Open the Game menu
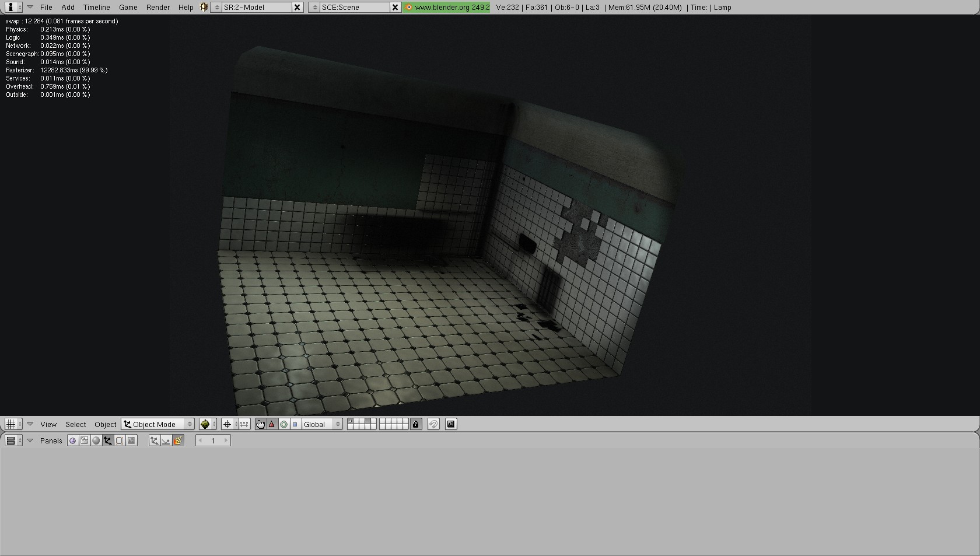The height and width of the screenshot is (556, 980). [x=128, y=8]
